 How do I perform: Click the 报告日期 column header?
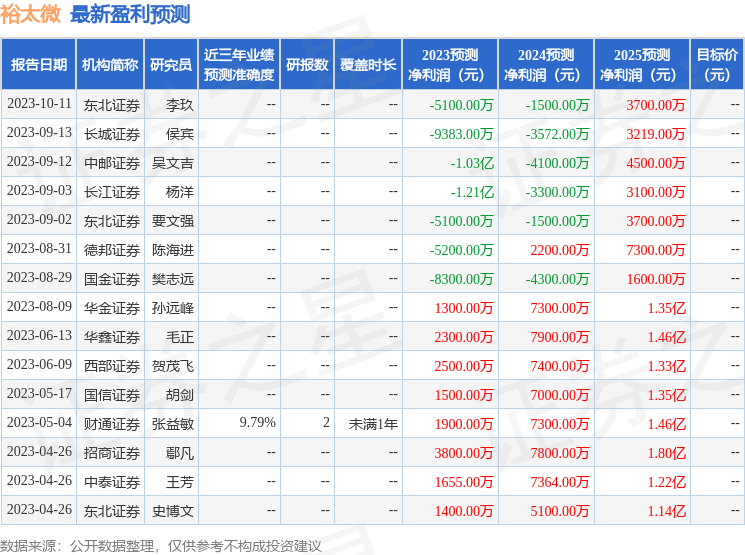pos(38,65)
